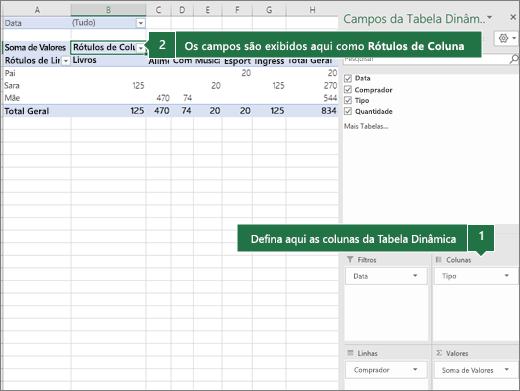Open the pane options arrow beside the title
Image resolution: width=520 pixels, height=391 pixels.
490,17
